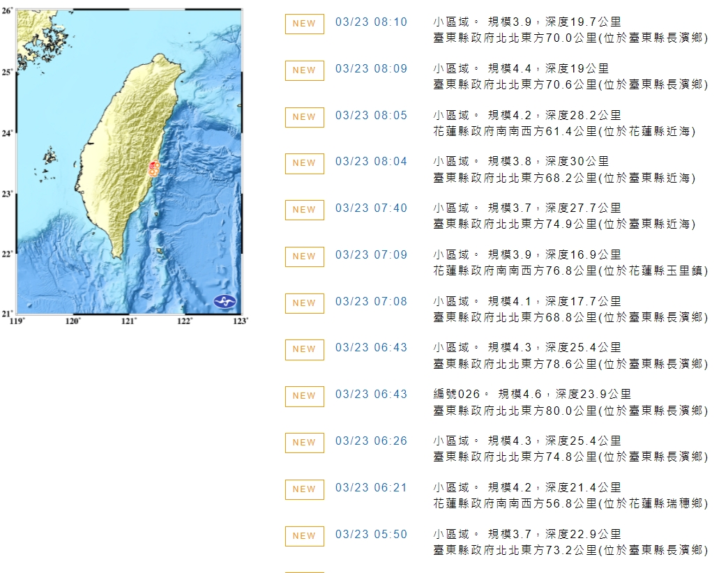Click the NEW badge for 03/23 08:10
The height and width of the screenshot is (573, 728).
pyautogui.click(x=305, y=24)
